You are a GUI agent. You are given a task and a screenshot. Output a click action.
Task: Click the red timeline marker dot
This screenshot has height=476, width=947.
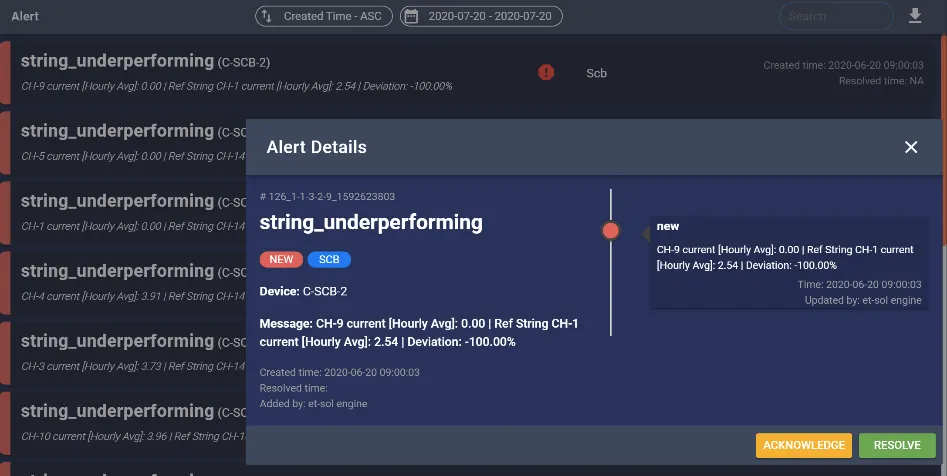pos(611,231)
